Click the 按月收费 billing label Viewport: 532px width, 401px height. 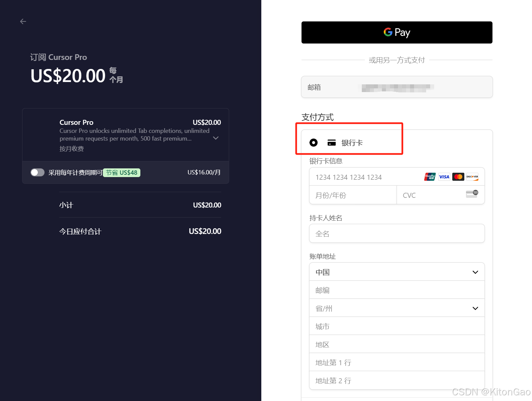pyautogui.click(x=72, y=149)
